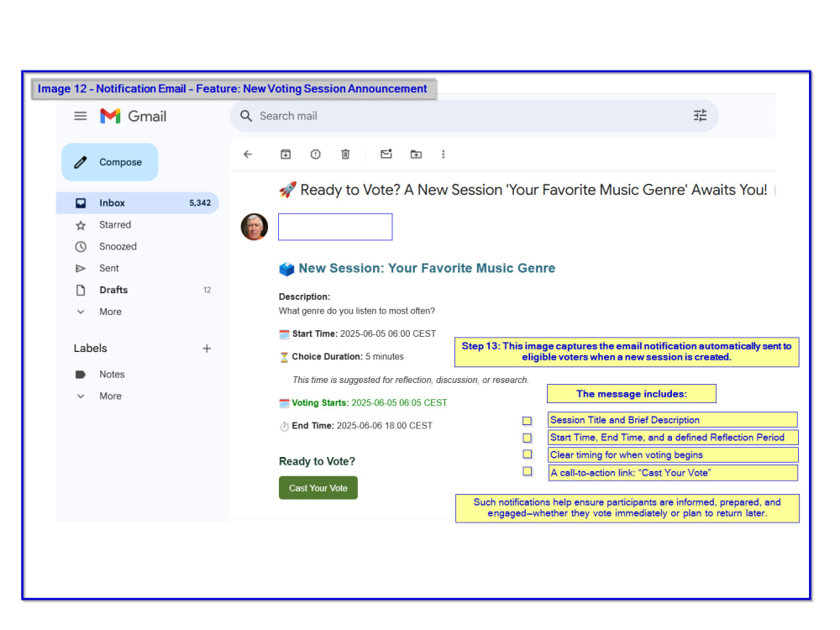Click the email subject 'Ready to Vote?' heading

pyautogui.click(x=523, y=190)
